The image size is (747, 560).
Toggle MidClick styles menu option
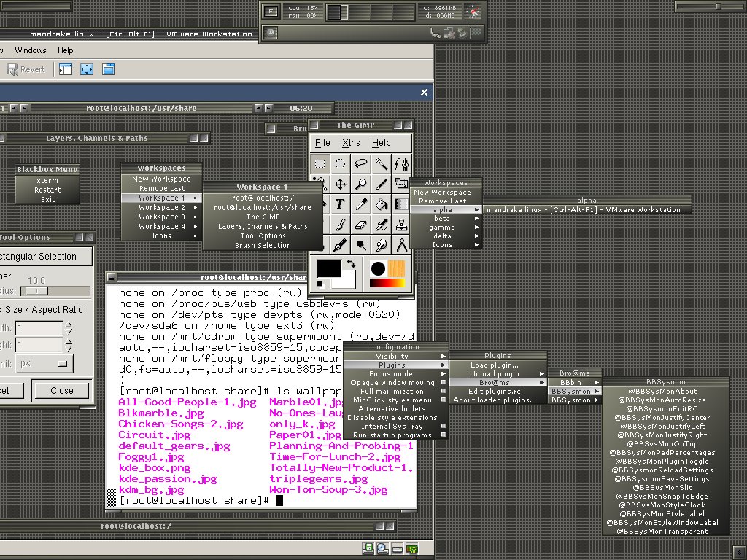tap(395, 400)
